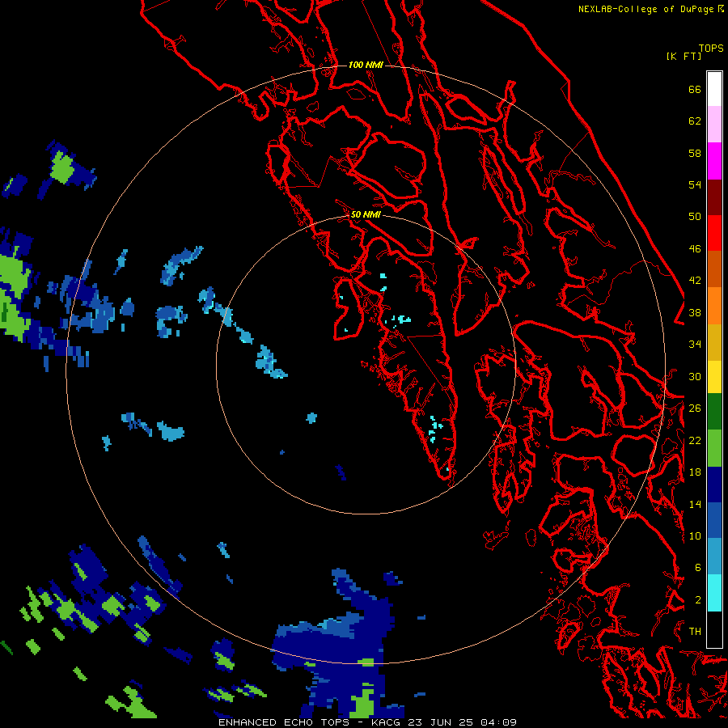Click the 'TOPS' legend title

pyautogui.click(x=711, y=48)
